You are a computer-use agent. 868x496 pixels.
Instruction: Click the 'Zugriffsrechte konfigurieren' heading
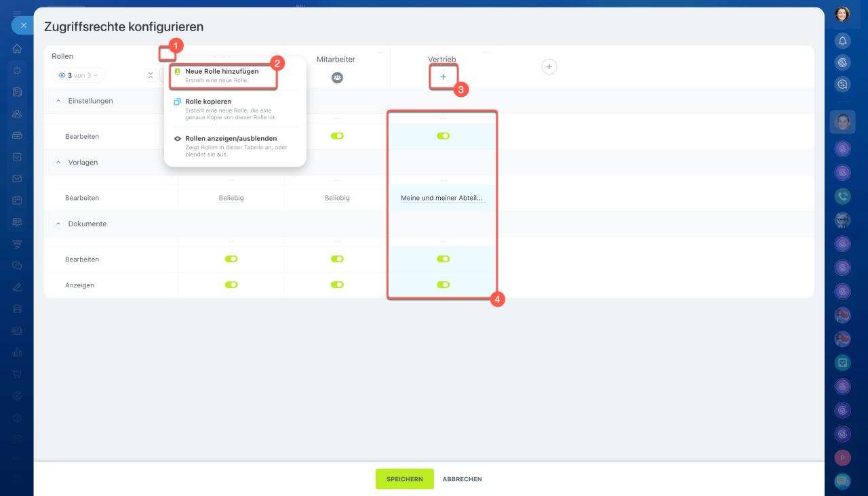[124, 27]
